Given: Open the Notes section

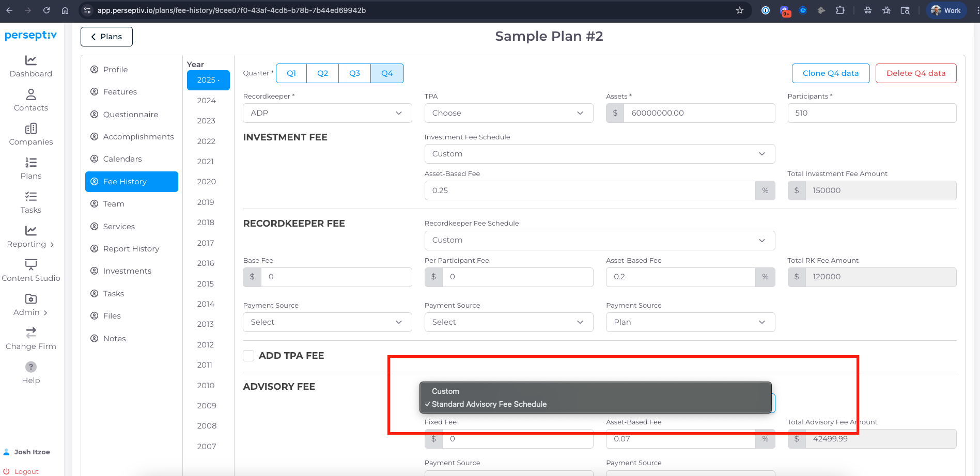Looking at the screenshot, I should click(x=132, y=339).
